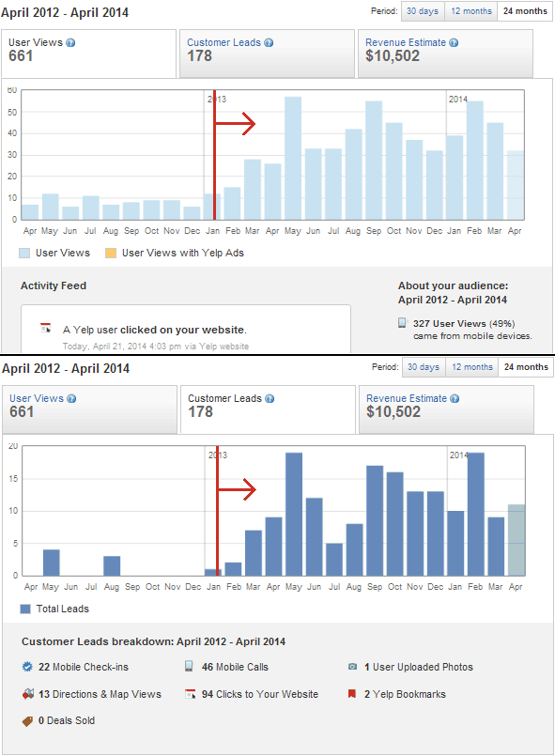
Task: Select 12 months period in bottom panel
Action: pyautogui.click(x=472, y=367)
